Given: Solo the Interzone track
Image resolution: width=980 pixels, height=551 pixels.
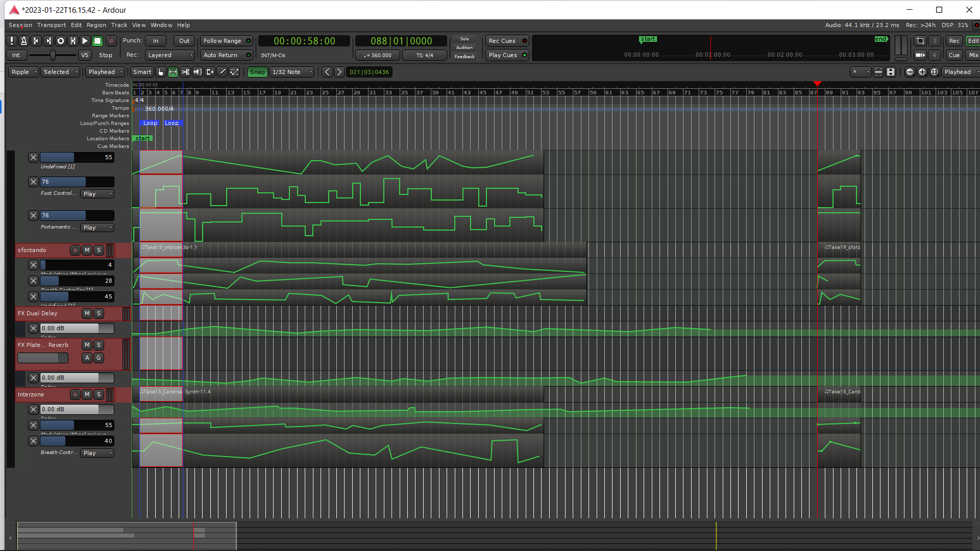Looking at the screenshot, I should click(x=99, y=394).
